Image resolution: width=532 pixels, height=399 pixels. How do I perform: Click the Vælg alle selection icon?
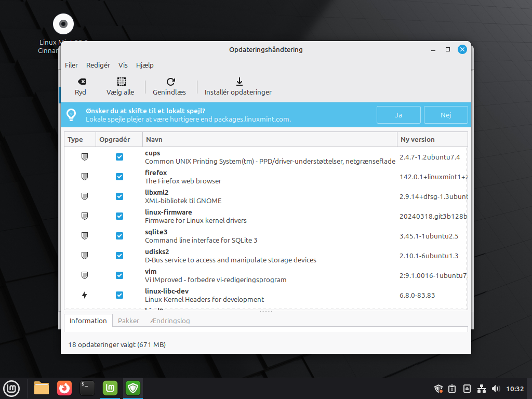coord(121,82)
